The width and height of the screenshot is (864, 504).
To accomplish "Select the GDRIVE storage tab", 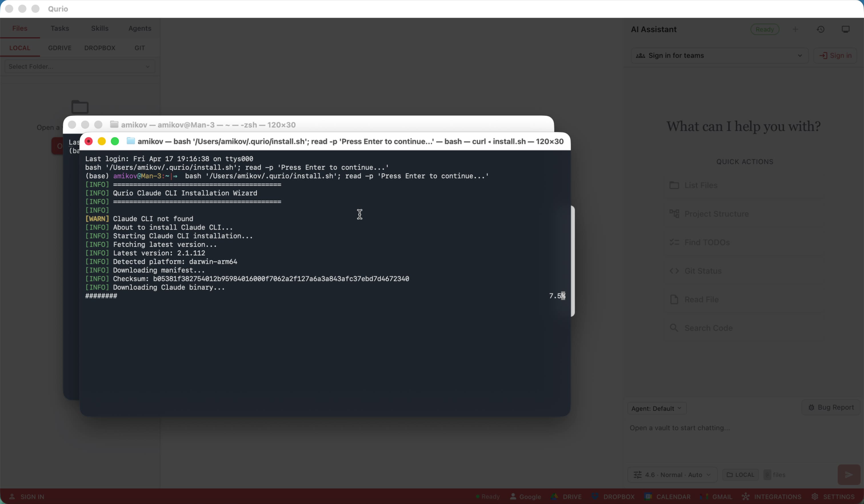I will tap(60, 48).
